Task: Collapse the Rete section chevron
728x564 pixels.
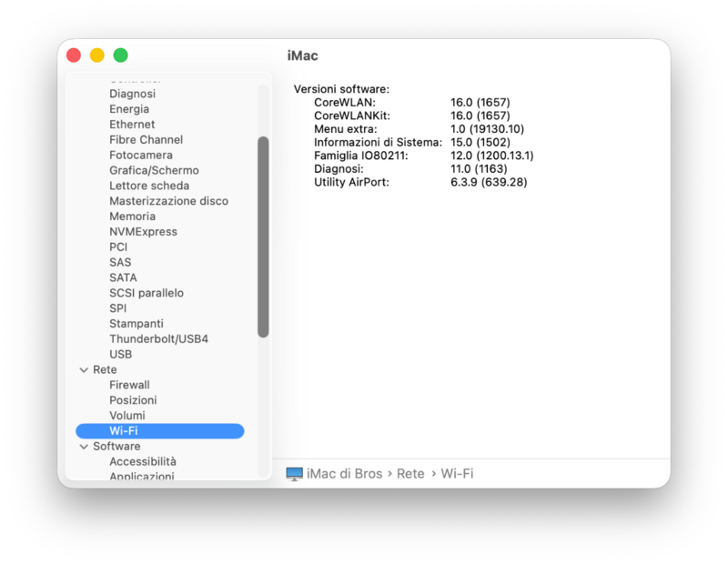Action: point(84,370)
